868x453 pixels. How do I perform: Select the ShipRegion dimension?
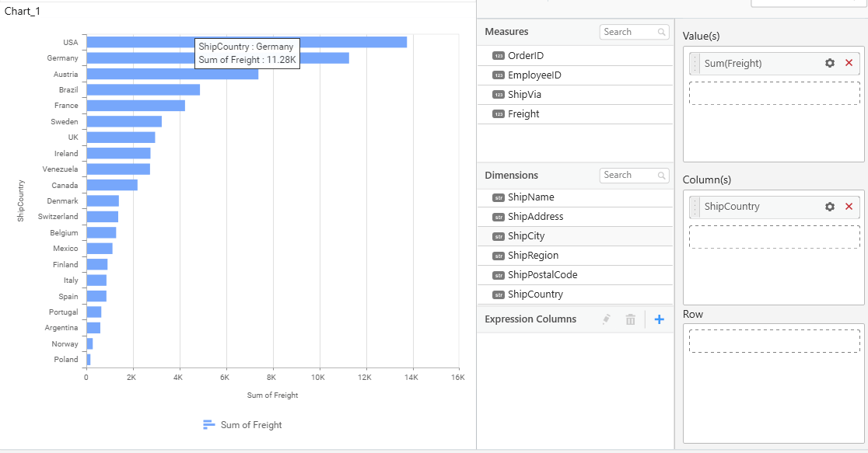[x=533, y=256]
